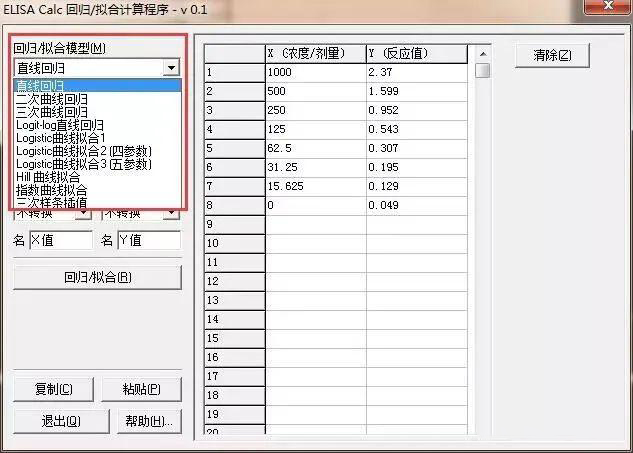Image resolution: width=633 pixels, height=453 pixels.
Task: Select 三次样条插值 option
Action: click(x=98, y=202)
